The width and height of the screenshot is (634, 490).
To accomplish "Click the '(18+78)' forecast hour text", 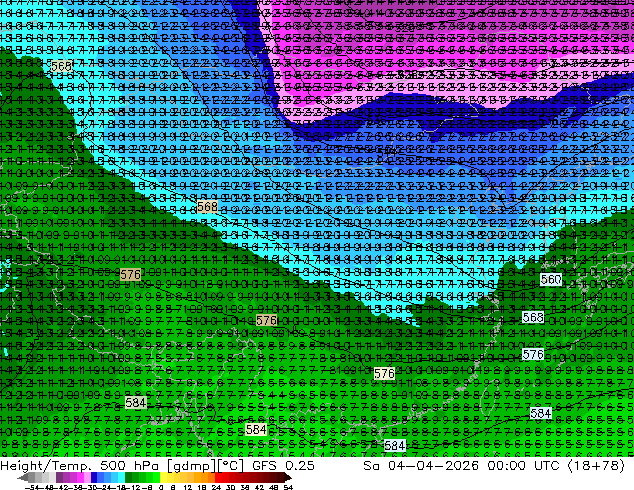I will [x=596, y=466].
